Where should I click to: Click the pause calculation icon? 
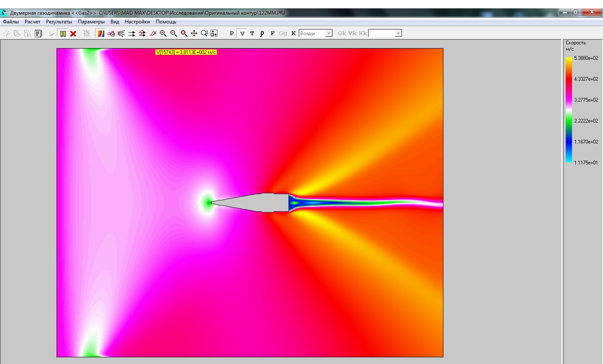pos(63,33)
